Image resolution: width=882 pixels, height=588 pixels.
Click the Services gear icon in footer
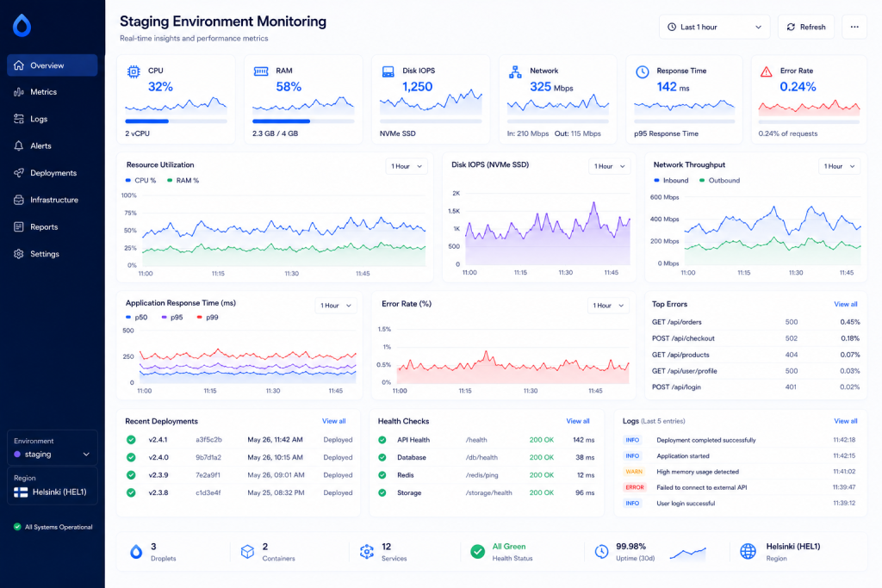pos(367,552)
